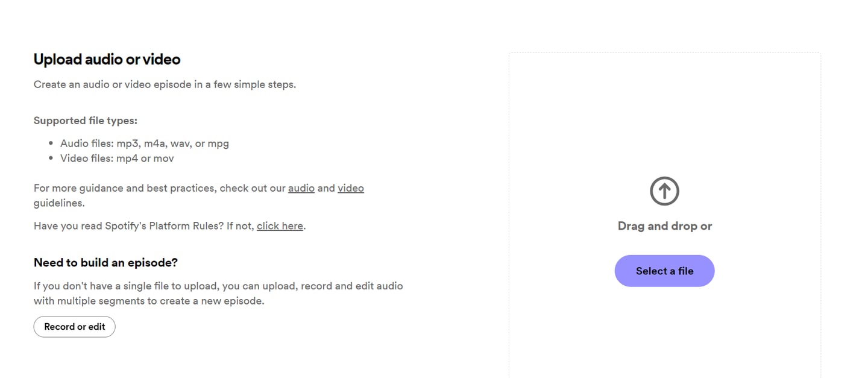Select the Supported file types label
Screen dimensions: 868x378
(86, 121)
